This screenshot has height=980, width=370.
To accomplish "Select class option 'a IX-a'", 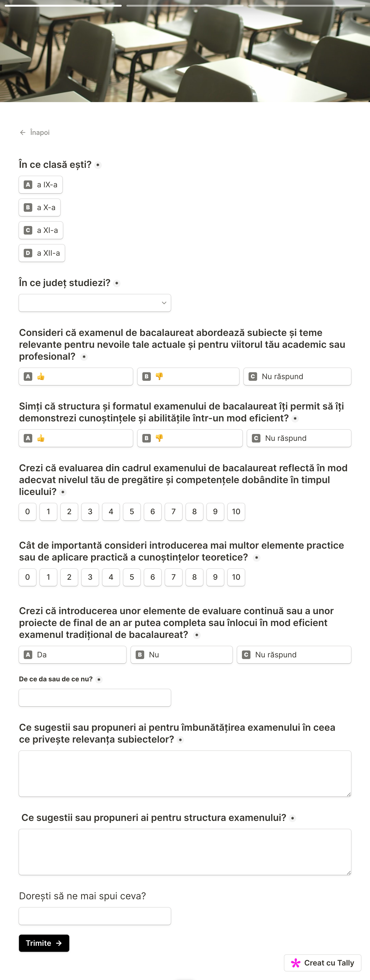I will [41, 184].
